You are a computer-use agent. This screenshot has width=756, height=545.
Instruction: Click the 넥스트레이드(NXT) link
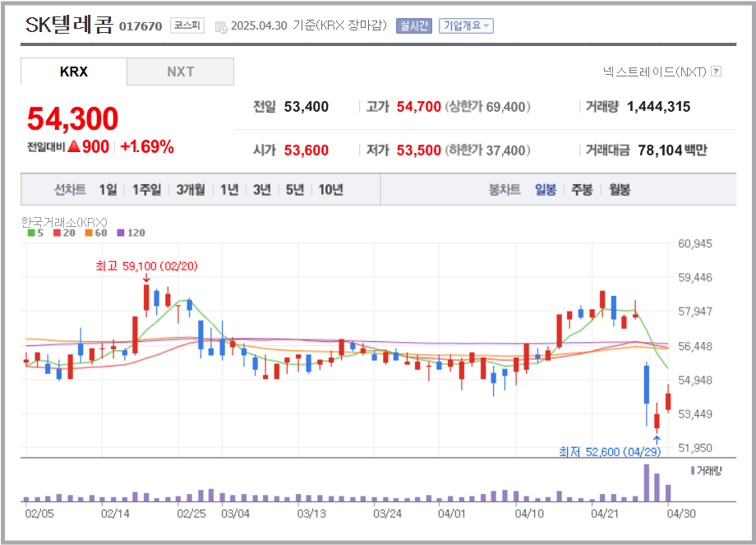pos(654,72)
